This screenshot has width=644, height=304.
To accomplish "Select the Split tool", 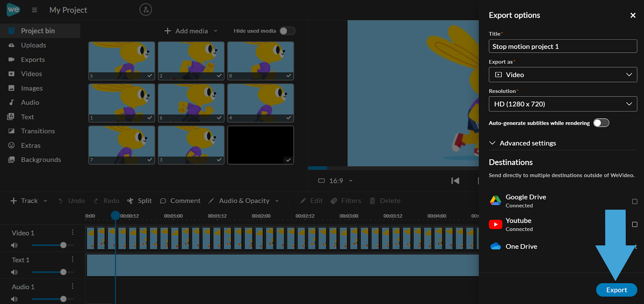I will (x=139, y=201).
